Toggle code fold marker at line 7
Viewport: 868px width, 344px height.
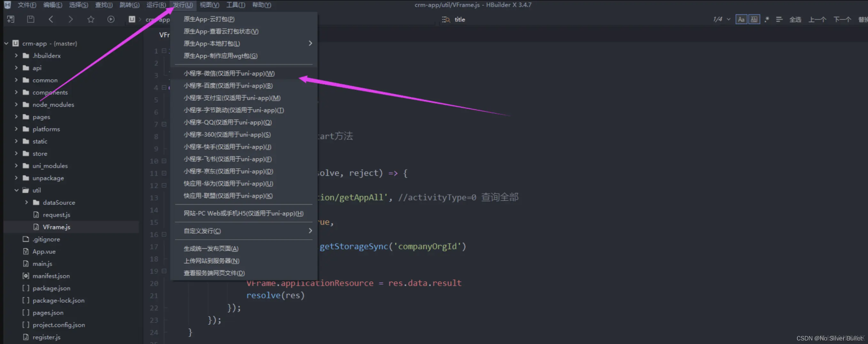(164, 124)
